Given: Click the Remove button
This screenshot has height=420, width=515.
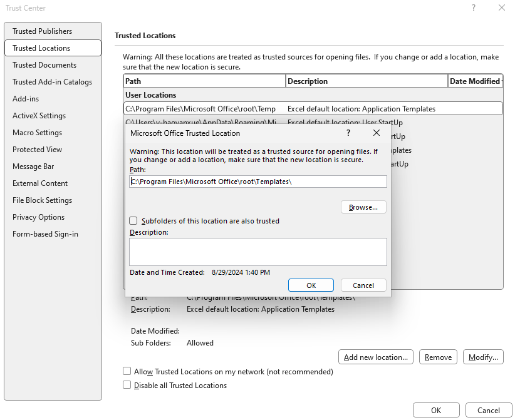Looking at the screenshot, I should [x=438, y=357].
